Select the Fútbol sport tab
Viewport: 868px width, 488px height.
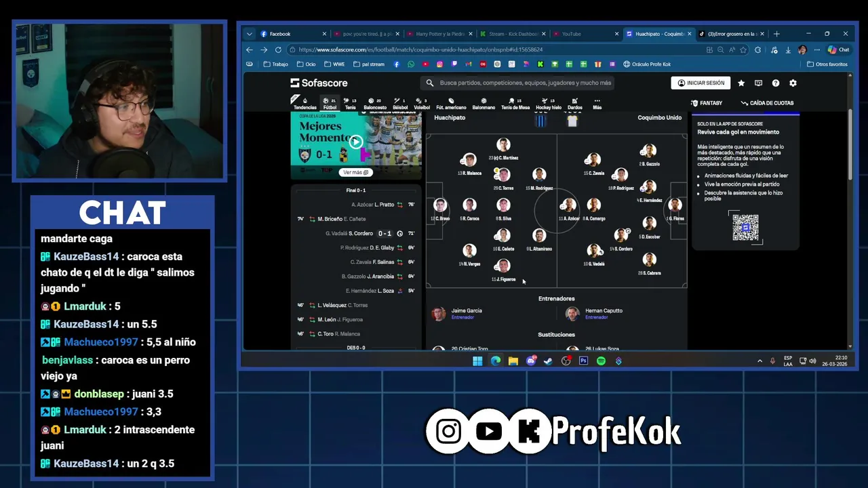[330, 104]
